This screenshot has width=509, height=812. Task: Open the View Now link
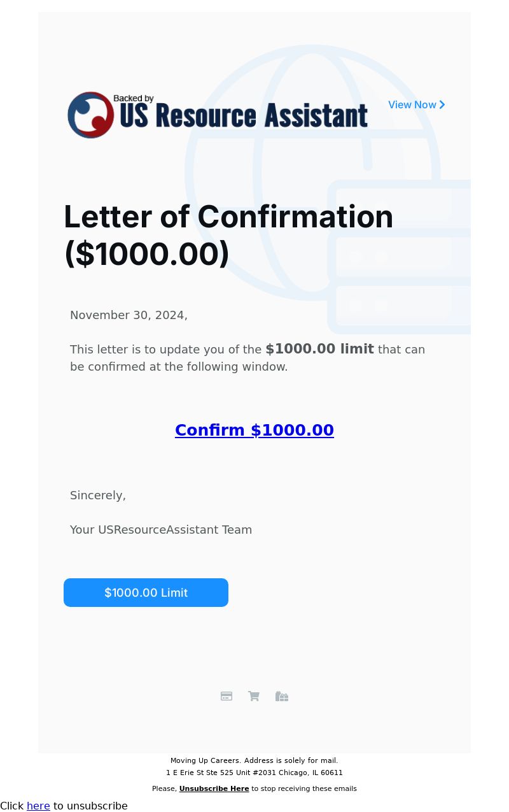tap(417, 104)
